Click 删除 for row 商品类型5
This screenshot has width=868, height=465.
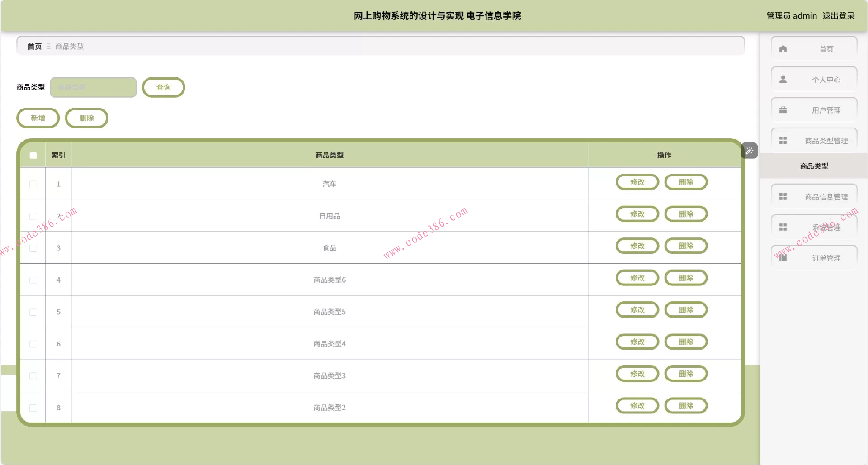[x=686, y=310]
